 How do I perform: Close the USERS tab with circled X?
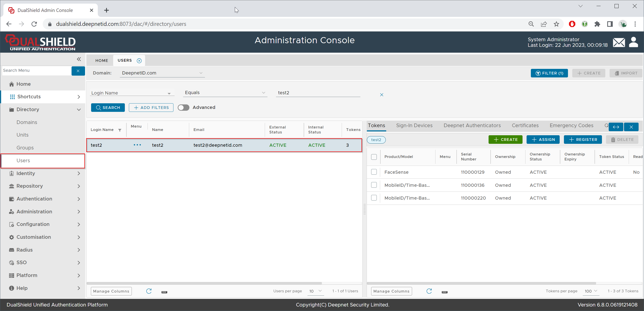pyautogui.click(x=139, y=61)
